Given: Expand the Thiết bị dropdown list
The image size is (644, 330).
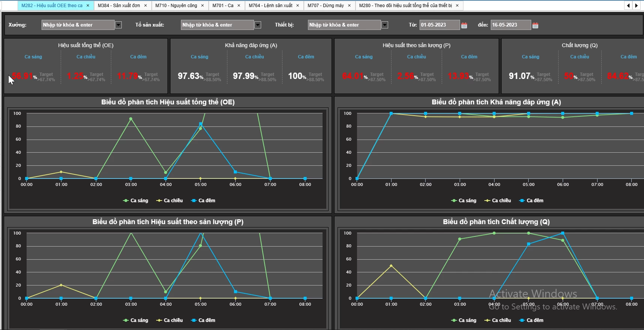Looking at the screenshot, I should point(385,25).
